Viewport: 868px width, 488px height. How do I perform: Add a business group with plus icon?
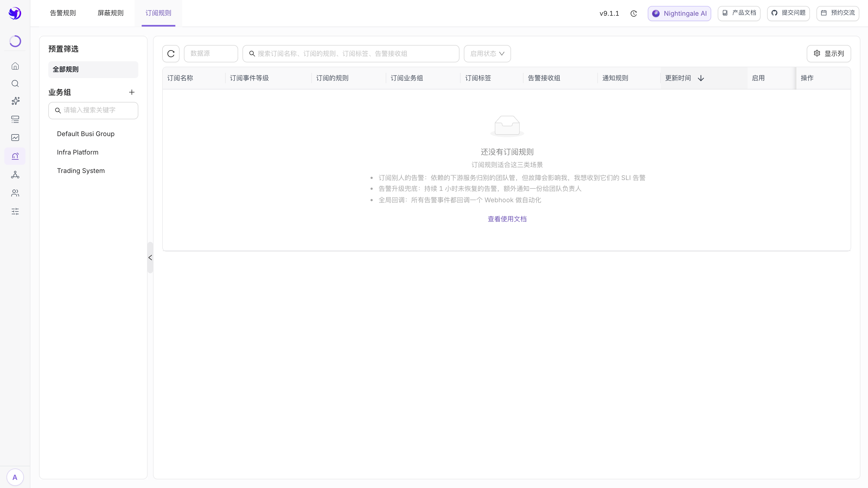click(x=132, y=92)
